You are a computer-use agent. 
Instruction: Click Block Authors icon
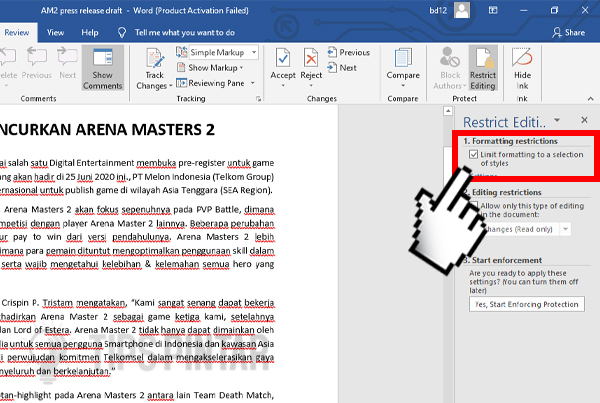coord(450,68)
